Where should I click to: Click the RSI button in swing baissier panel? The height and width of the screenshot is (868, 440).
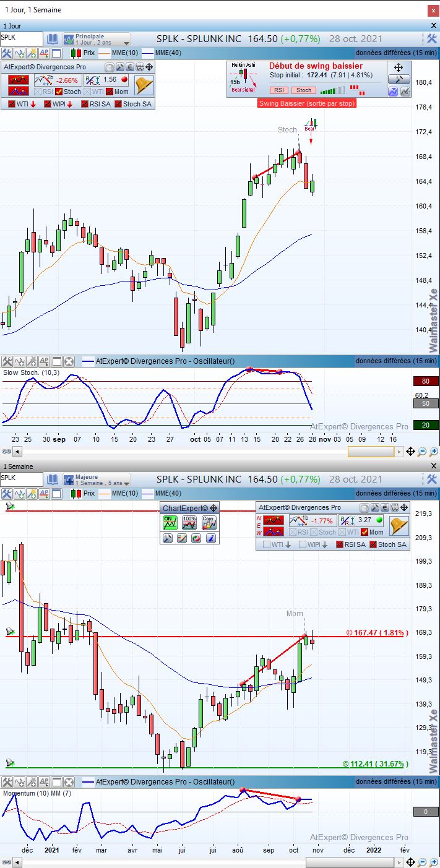pos(279,90)
